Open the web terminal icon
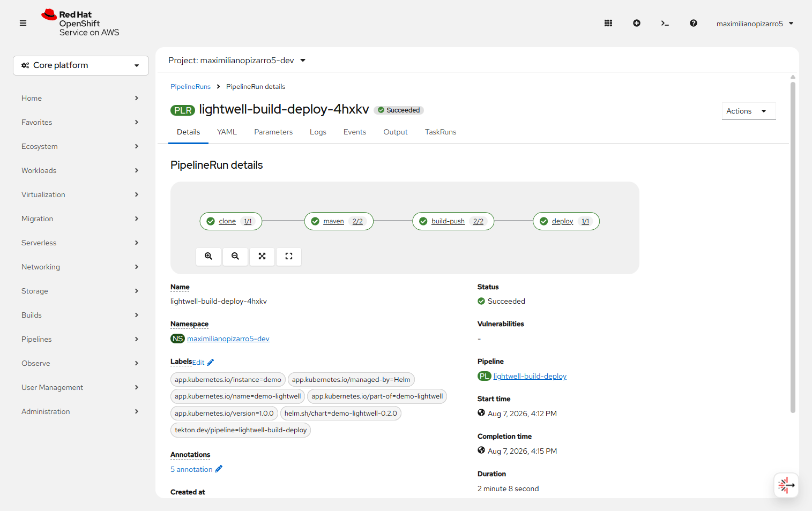 (x=665, y=23)
